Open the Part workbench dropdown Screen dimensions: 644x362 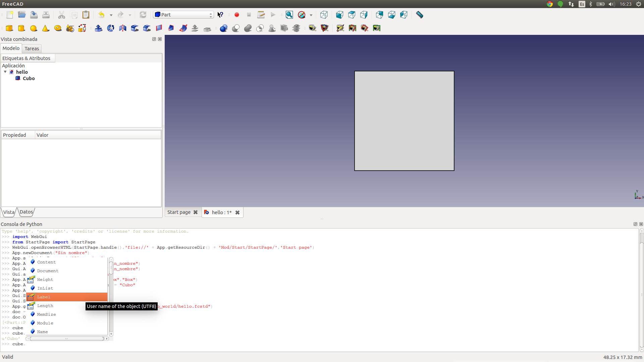183,15
